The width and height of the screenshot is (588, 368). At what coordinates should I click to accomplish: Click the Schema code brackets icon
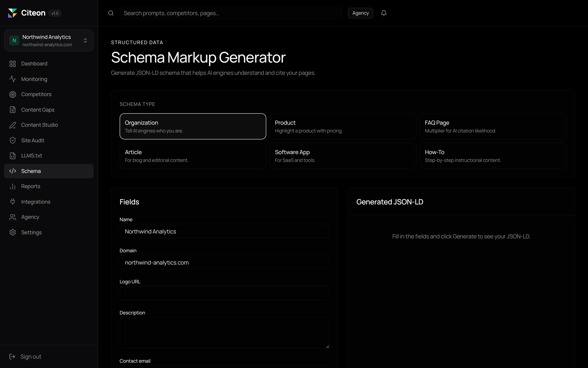click(13, 171)
